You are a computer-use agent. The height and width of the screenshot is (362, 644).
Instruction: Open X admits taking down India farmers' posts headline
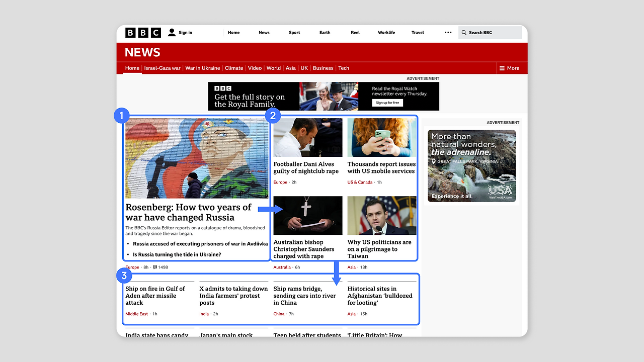click(x=233, y=296)
